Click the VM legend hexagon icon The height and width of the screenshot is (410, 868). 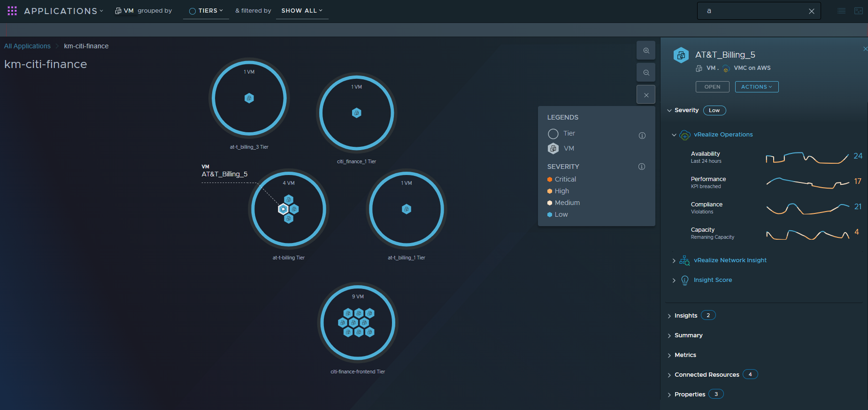(553, 148)
